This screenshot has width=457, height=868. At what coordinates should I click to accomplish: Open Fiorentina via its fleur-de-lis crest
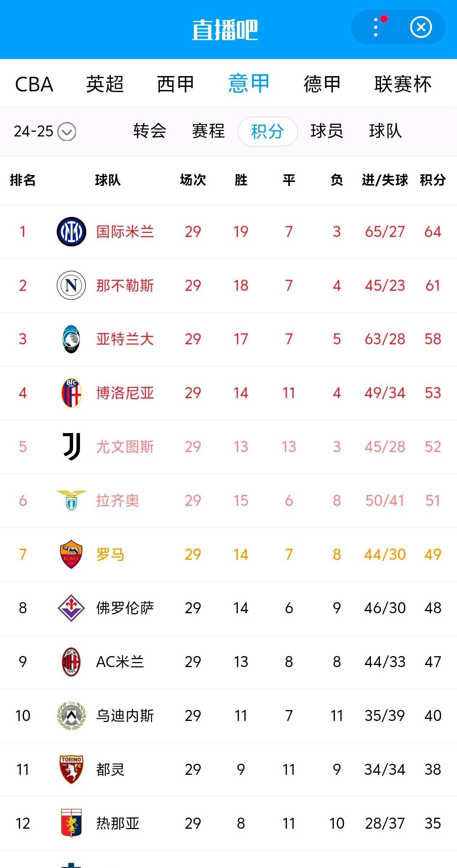71,608
